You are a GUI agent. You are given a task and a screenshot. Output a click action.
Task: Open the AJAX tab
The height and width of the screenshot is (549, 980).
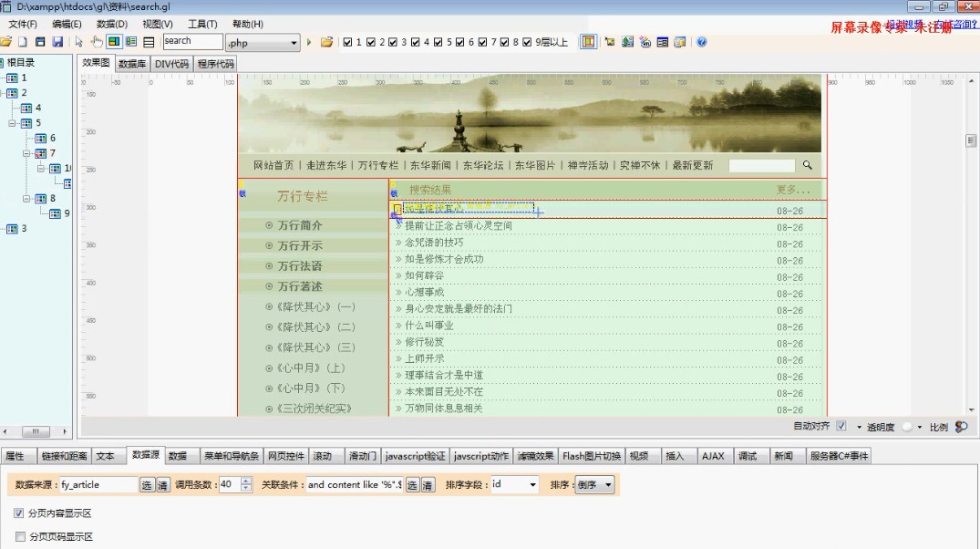click(713, 456)
